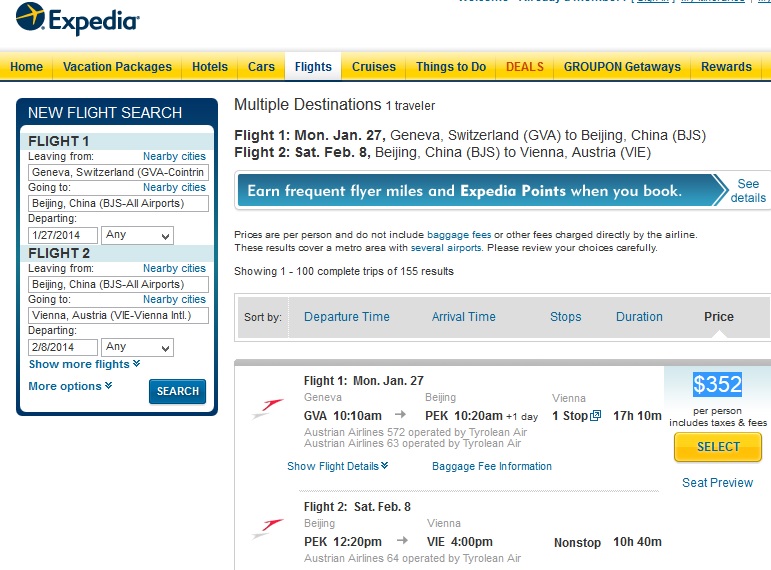Open the Cruises tab
771x570 pixels.
tap(374, 67)
